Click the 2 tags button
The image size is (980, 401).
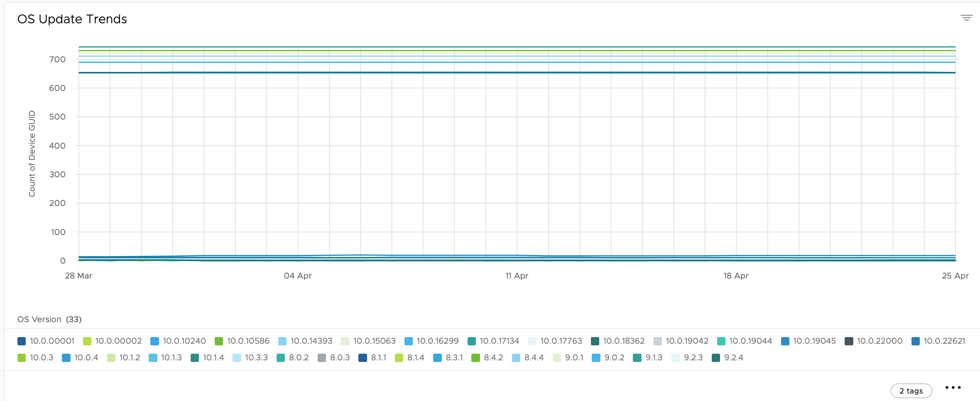pos(911,391)
